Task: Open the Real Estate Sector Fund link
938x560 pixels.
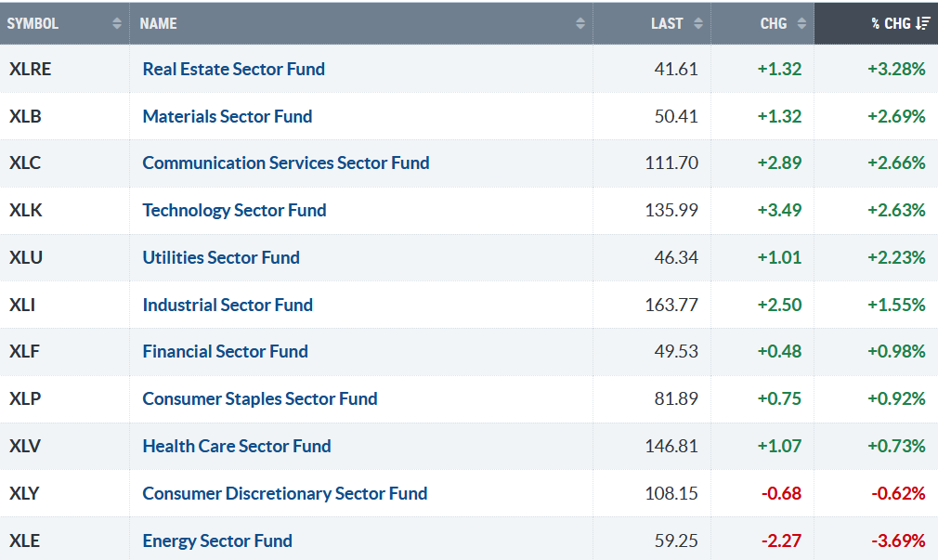Action: click(x=233, y=69)
